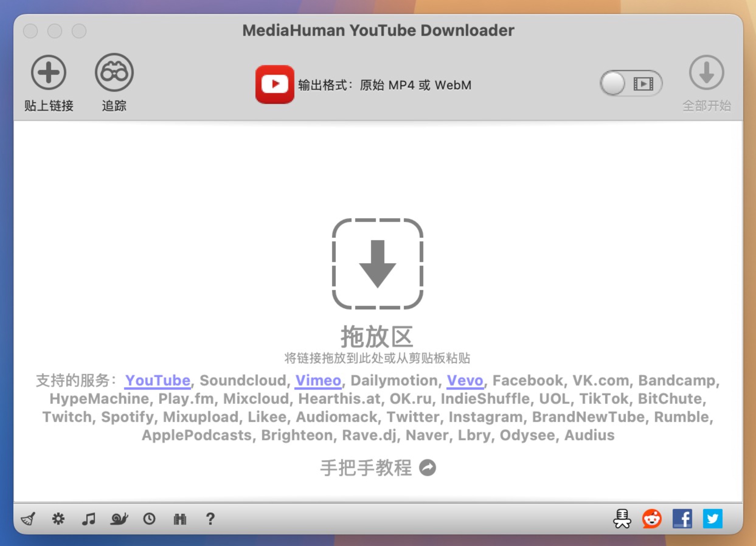Open the YouTube supported service link
Screen dimensions: 756x546
158,380
